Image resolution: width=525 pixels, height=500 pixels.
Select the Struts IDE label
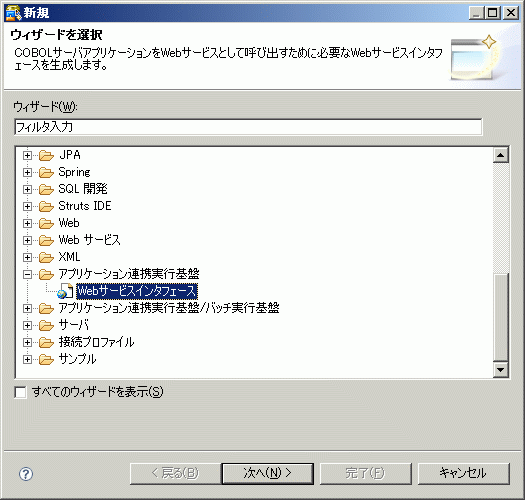pyautogui.click(x=85, y=206)
